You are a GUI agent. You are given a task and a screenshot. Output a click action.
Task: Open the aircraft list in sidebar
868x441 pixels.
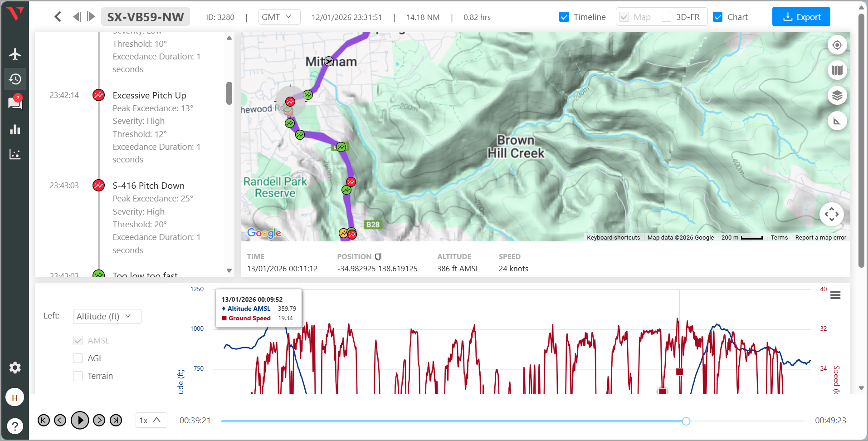click(15, 54)
